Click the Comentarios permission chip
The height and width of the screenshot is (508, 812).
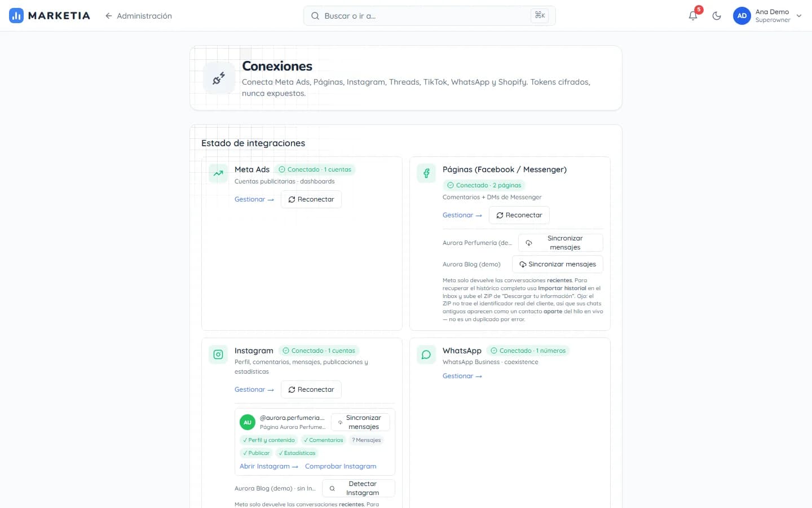click(x=323, y=440)
